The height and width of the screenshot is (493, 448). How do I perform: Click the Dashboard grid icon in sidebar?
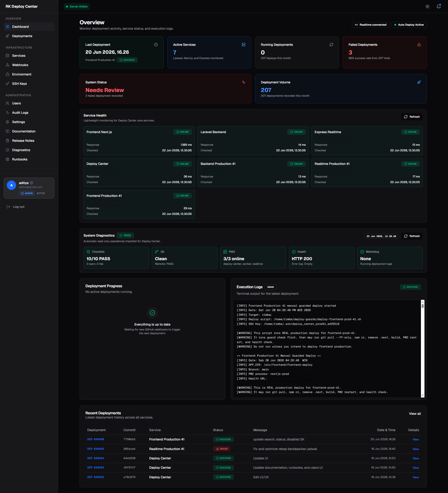tap(7, 27)
